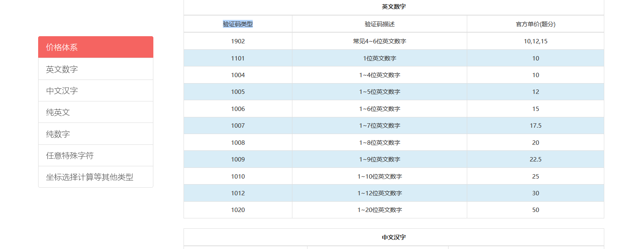The height and width of the screenshot is (249, 644).
Task: Click the type code 1012 cell
Action: pos(238,193)
